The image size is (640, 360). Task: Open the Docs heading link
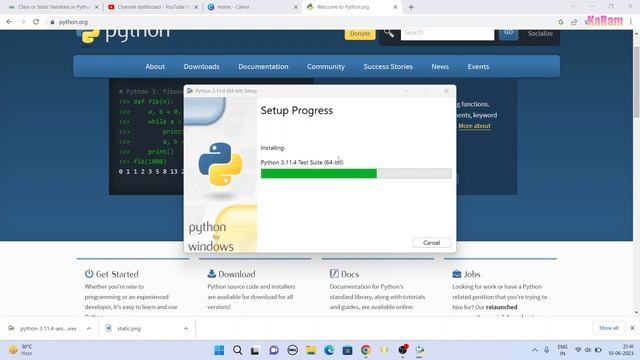coord(350,274)
